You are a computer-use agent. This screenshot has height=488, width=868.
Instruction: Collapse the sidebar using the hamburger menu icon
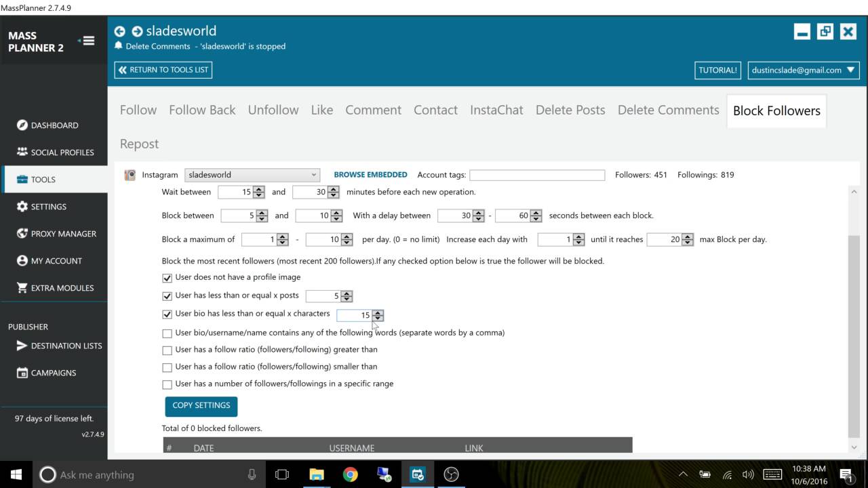pyautogui.click(x=87, y=41)
